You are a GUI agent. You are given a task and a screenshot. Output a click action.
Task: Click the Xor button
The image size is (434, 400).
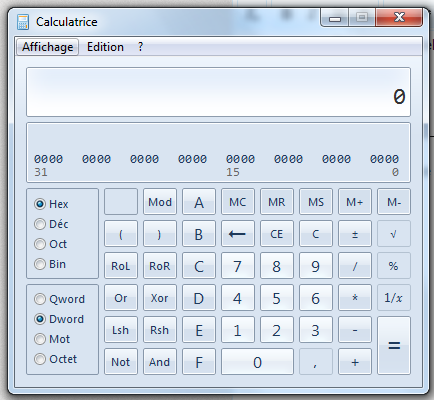[x=160, y=298]
